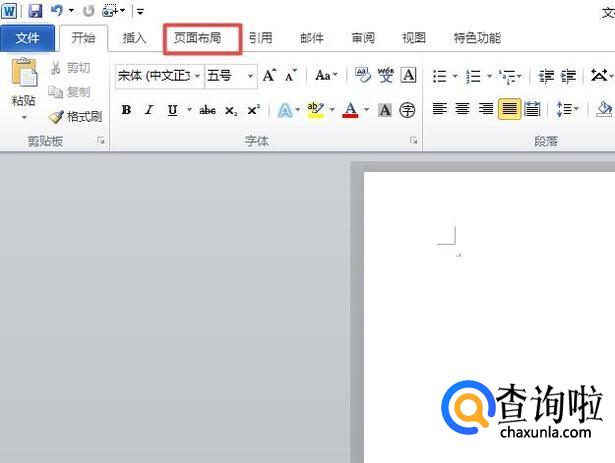Open the Undo history dropdown arrow

(x=71, y=11)
